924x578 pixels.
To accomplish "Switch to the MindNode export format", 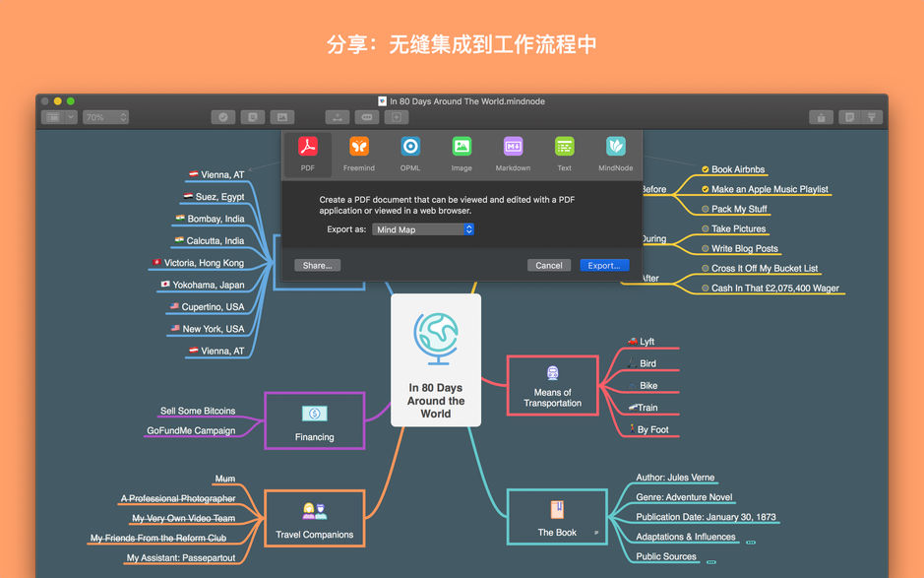I will coord(615,155).
